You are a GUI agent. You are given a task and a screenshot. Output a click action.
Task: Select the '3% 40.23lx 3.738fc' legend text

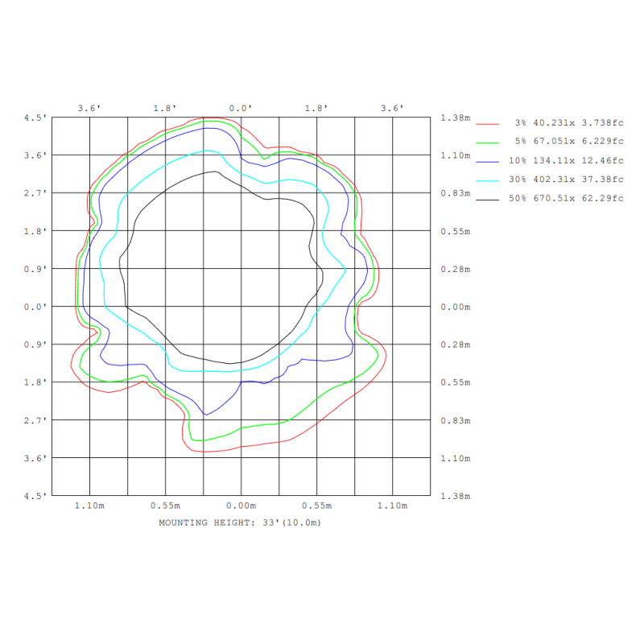click(x=568, y=123)
